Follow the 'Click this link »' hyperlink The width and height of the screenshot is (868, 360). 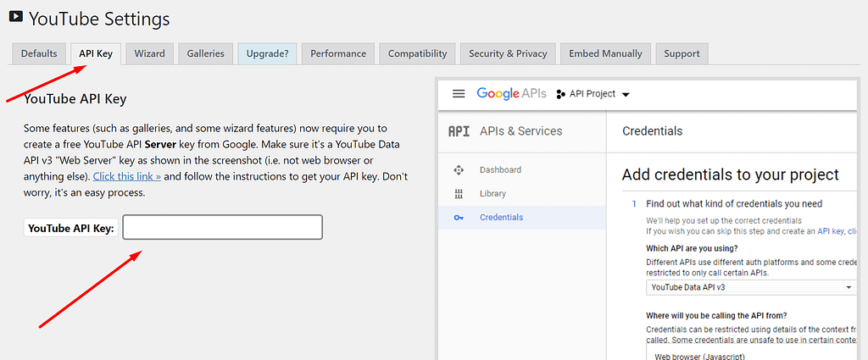tap(126, 177)
